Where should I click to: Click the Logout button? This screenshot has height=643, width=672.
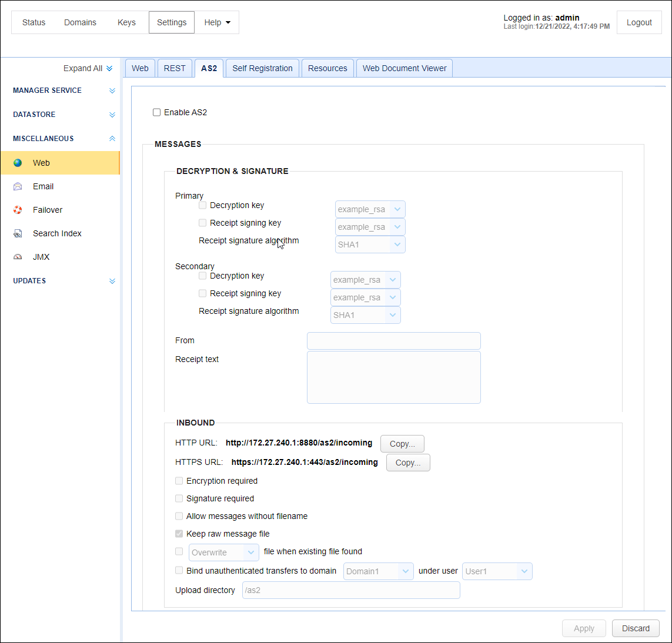click(639, 22)
